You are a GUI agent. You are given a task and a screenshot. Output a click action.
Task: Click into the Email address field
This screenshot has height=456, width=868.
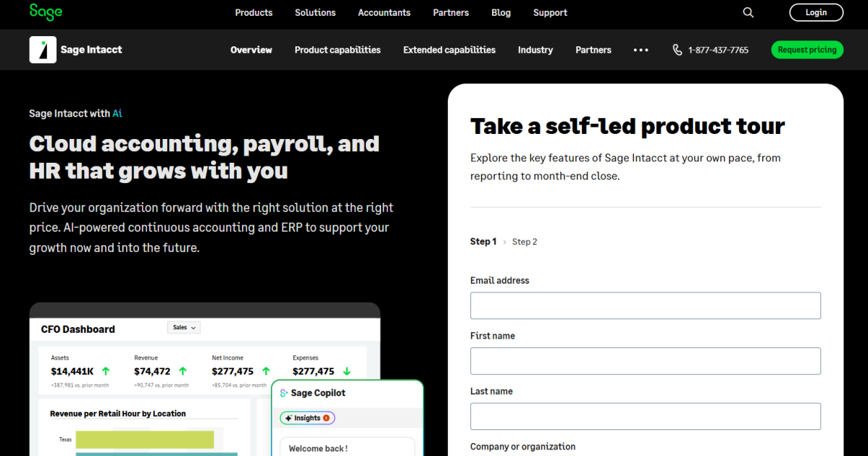[x=646, y=305]
